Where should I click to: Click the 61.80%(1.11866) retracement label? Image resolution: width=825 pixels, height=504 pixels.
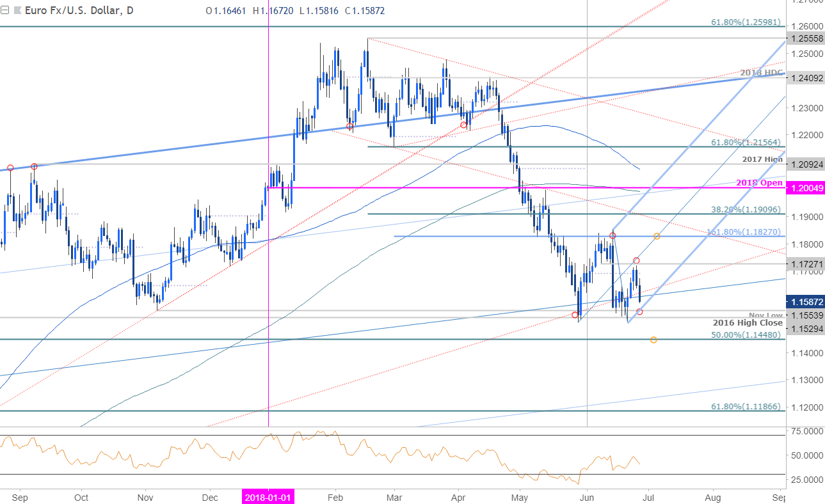(747, 406)
